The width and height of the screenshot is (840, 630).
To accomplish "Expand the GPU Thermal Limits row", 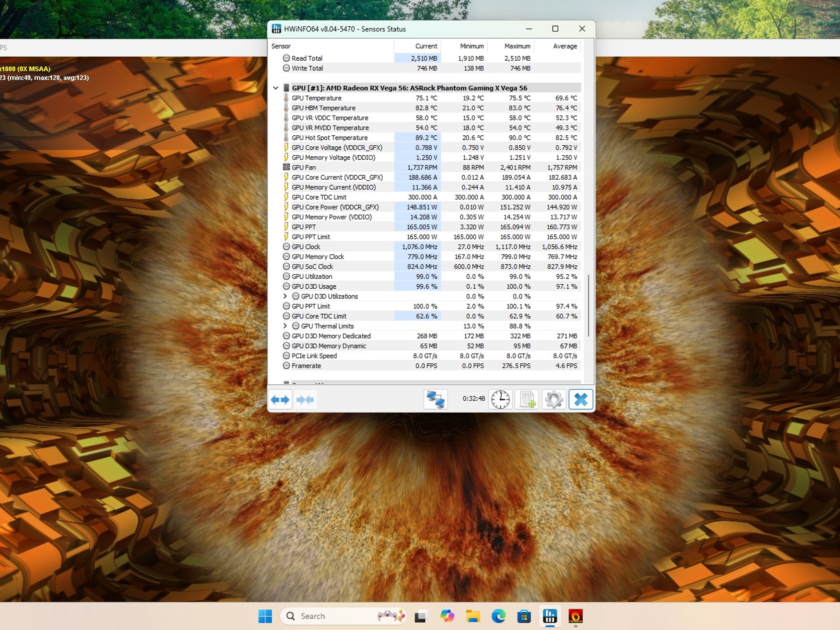I will [285, 326].
